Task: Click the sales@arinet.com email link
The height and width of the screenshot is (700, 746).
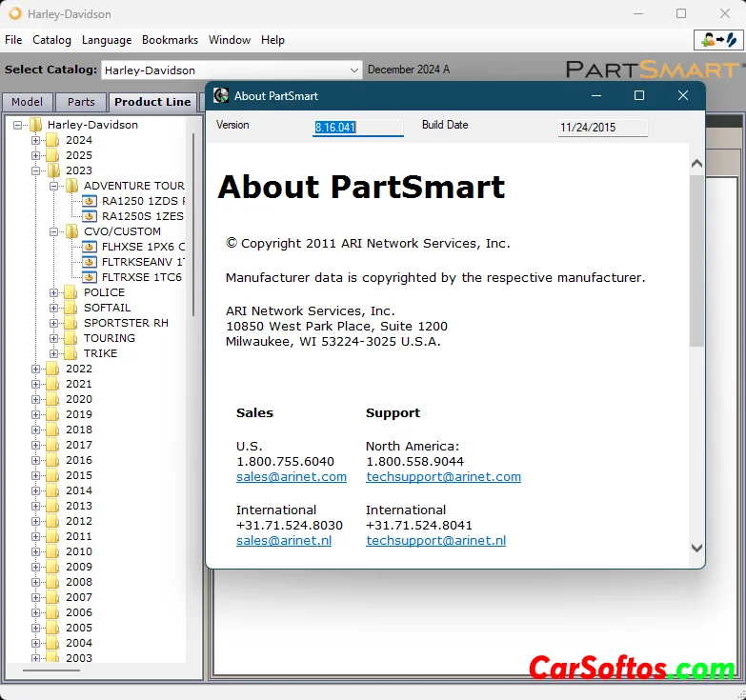Action: click(292, 476)
